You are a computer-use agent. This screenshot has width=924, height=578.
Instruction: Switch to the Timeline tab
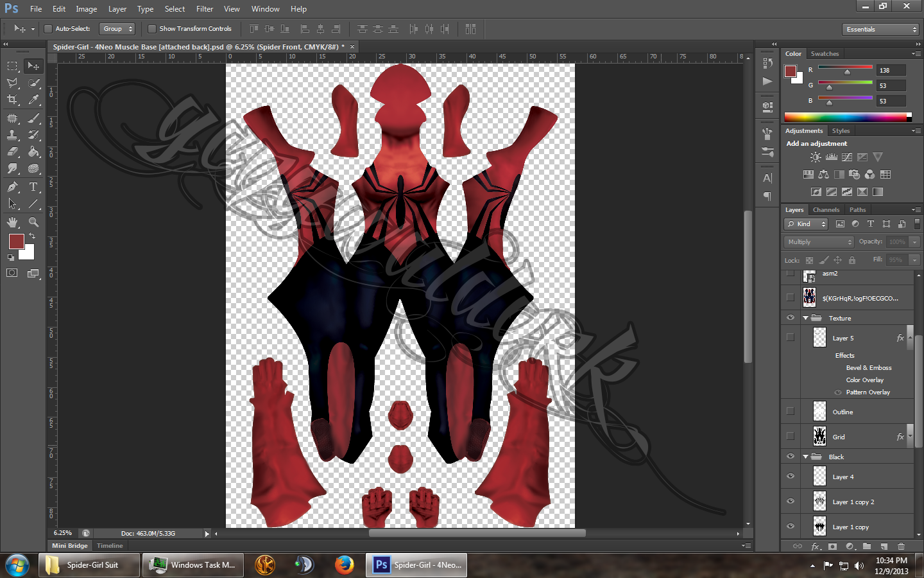pos(110,546)
